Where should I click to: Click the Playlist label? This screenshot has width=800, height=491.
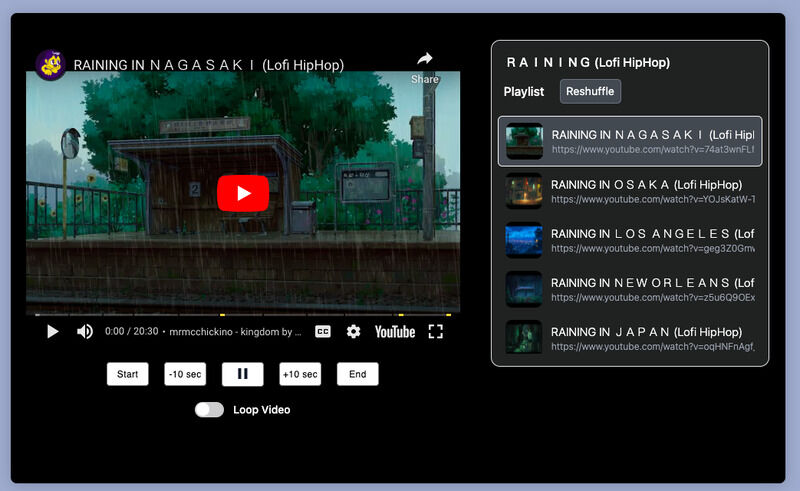pyautogui.click(x=523, y=92)
